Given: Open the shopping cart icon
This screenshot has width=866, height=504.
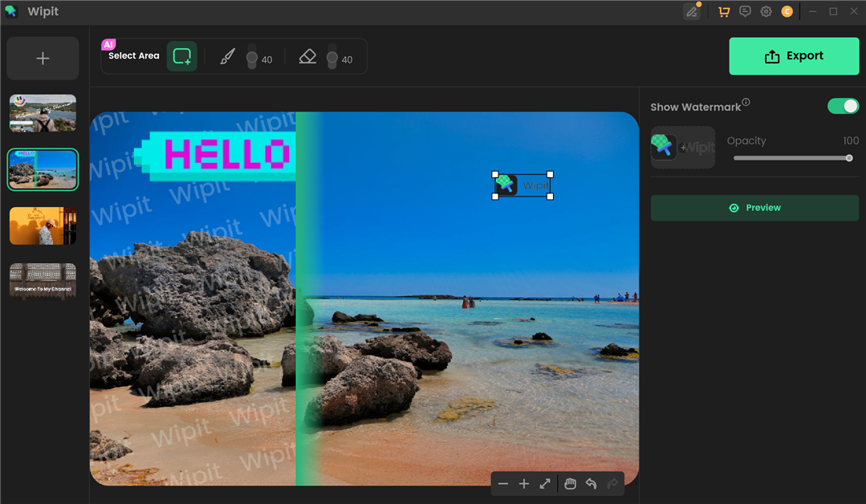Looking at the screenshot, I should (724, 11).
